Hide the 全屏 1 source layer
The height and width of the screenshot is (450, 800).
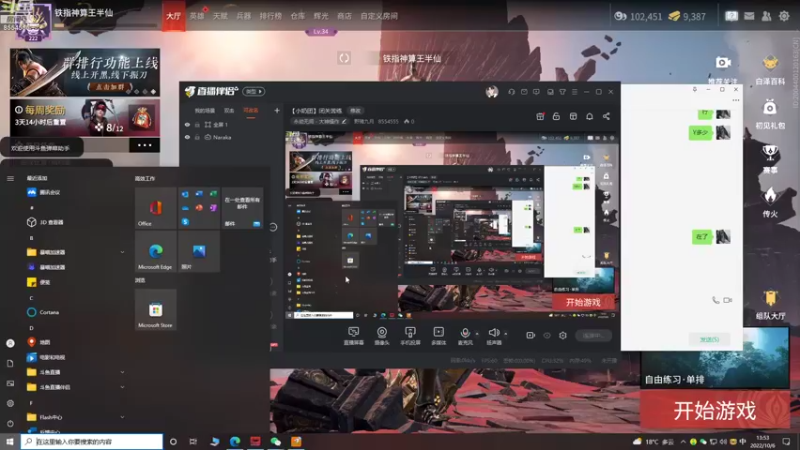187,124
